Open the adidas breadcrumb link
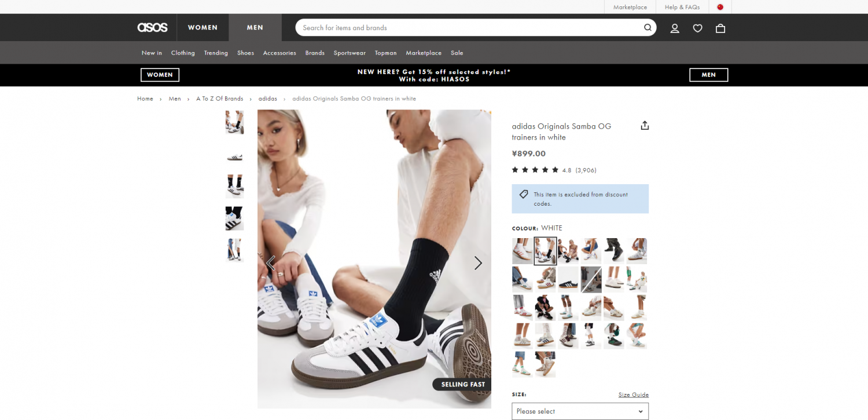868x420 pixels. click(x=268, y=98)
